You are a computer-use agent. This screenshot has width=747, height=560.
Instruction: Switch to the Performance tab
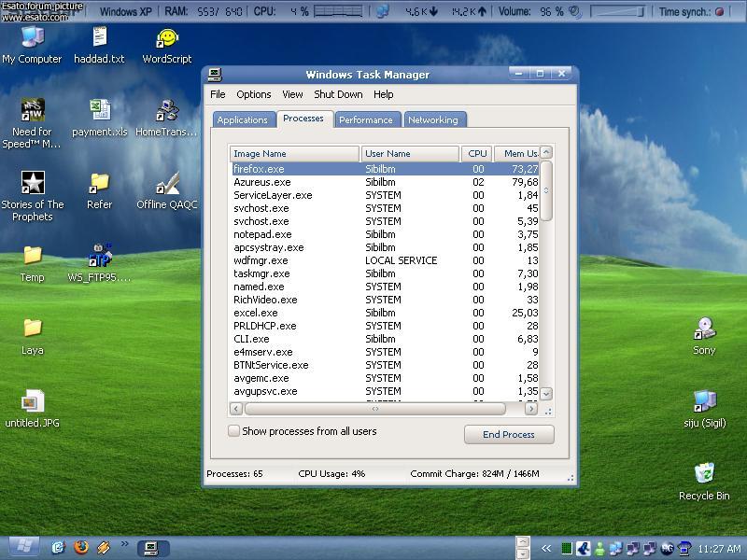[365, 119]
